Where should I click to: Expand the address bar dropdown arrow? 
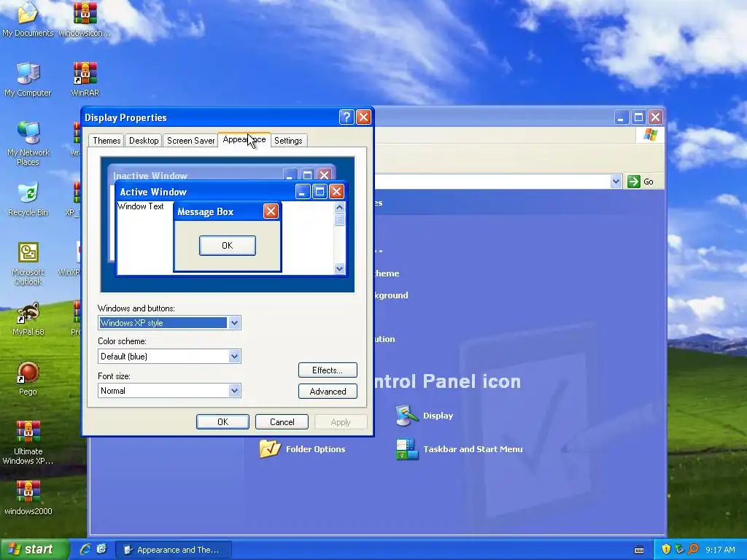[x=616, y=182]
